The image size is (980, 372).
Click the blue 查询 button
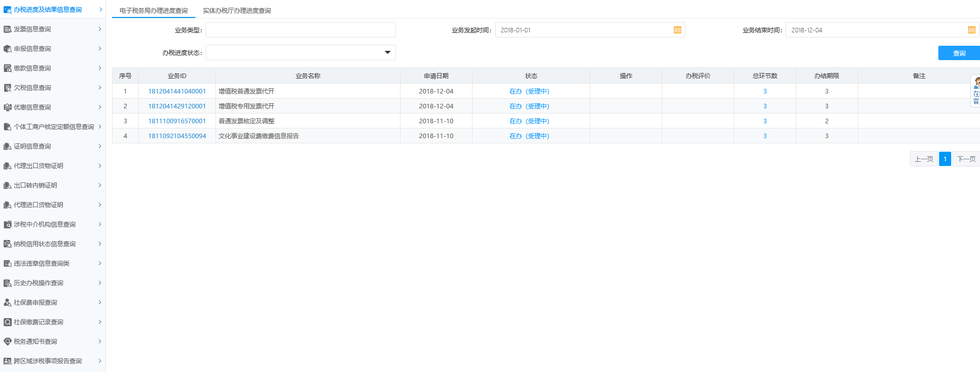click(958, 53)
